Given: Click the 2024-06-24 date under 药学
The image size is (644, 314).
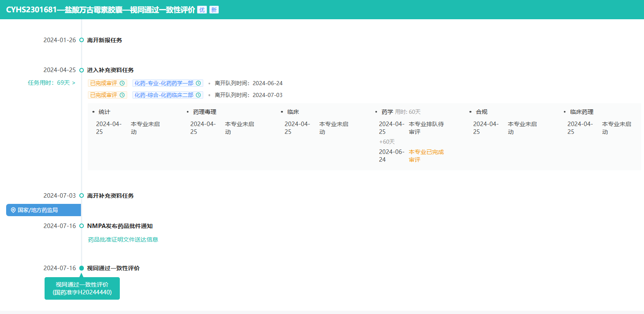Looking at the screenshot, I should pyautogui.click(x=392, y=156).
